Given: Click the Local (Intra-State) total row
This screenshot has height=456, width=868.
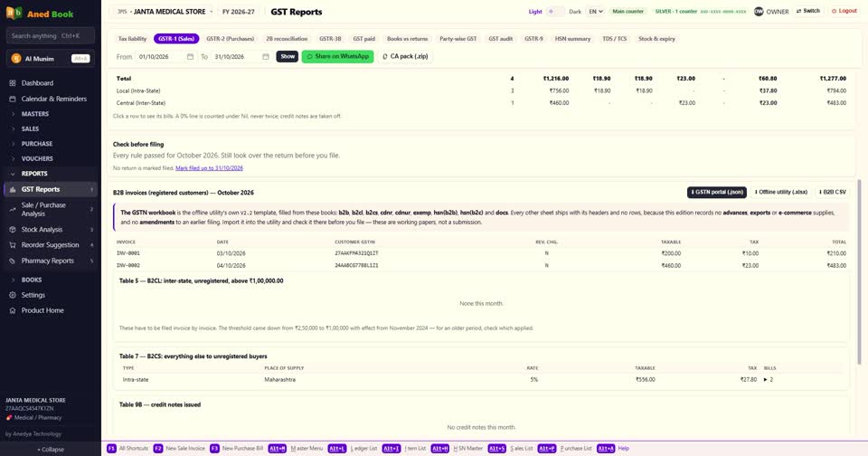Looking at the screenshot, I should pos(481,90).
